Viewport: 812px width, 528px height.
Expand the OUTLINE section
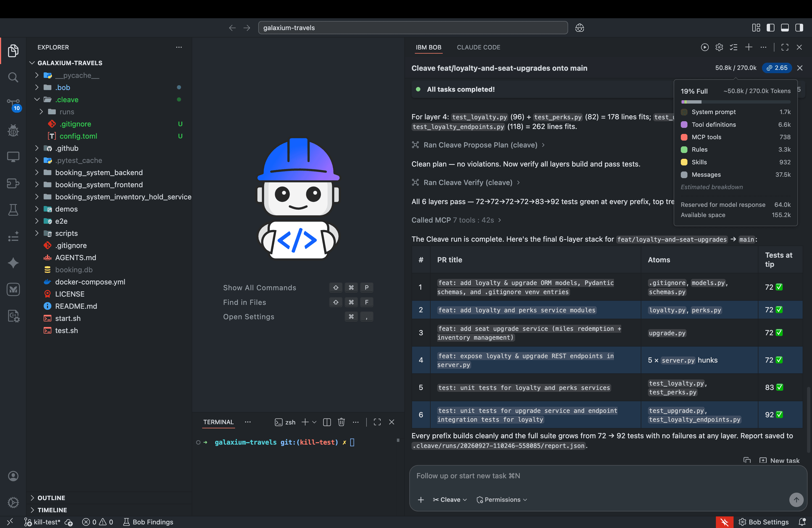tap(51, 498)
